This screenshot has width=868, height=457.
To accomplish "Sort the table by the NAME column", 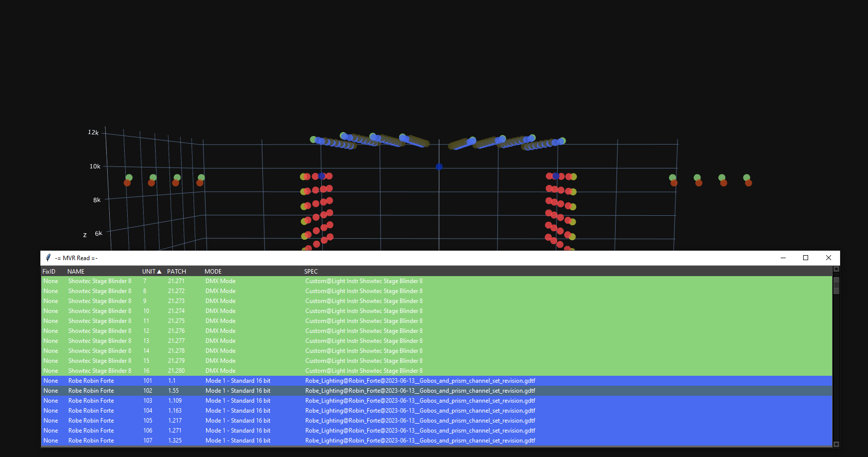I will click(x=76, y=272).
